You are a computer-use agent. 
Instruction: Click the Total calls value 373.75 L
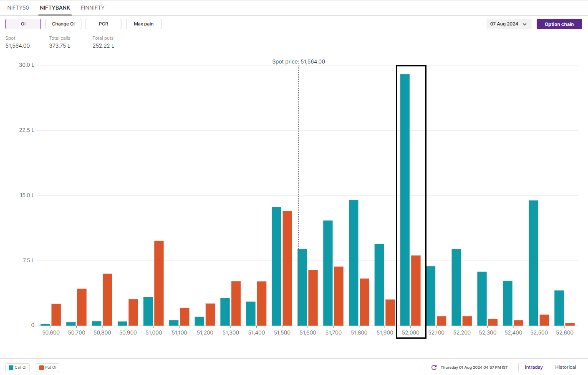pyautogui.click(x=60, y=46)
